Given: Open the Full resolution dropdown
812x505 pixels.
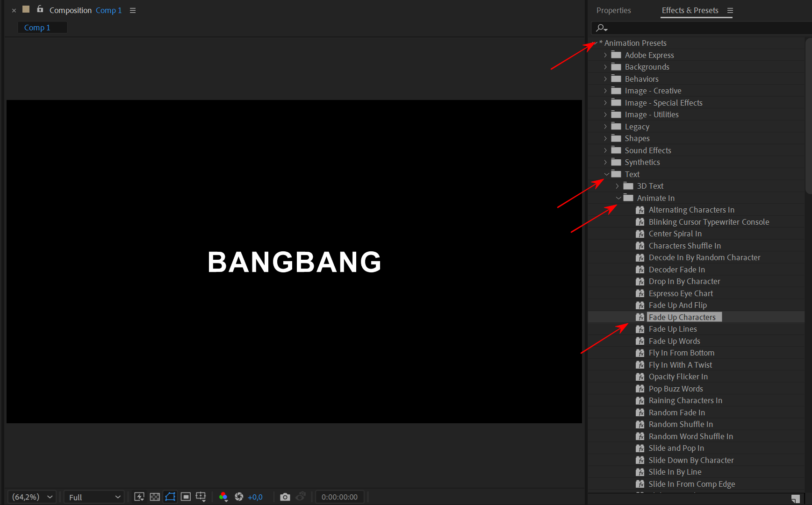Looking at the screenshot, I should tap(94, 497).
